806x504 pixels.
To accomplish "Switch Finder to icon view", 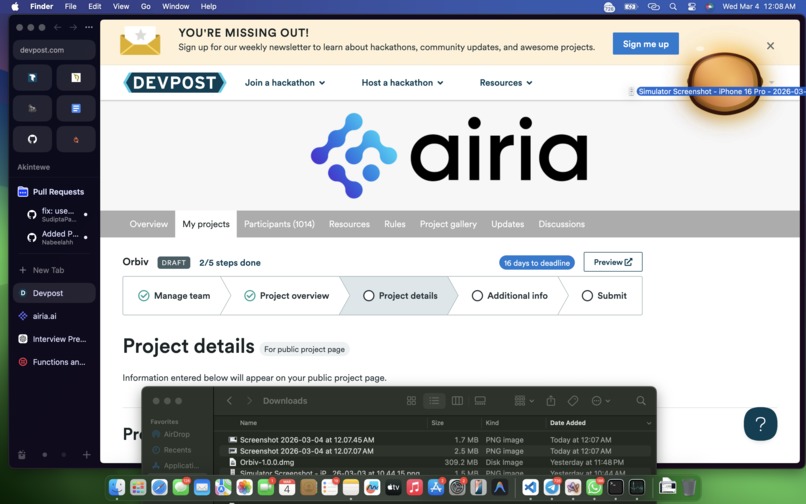I will (x=411, y=401).
